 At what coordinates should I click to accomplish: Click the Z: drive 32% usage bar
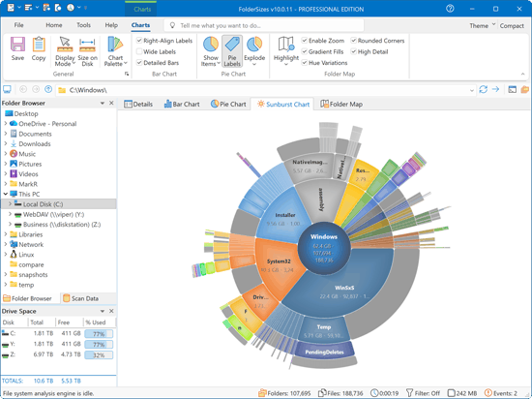pyautogui.click(x=99, y=354)
